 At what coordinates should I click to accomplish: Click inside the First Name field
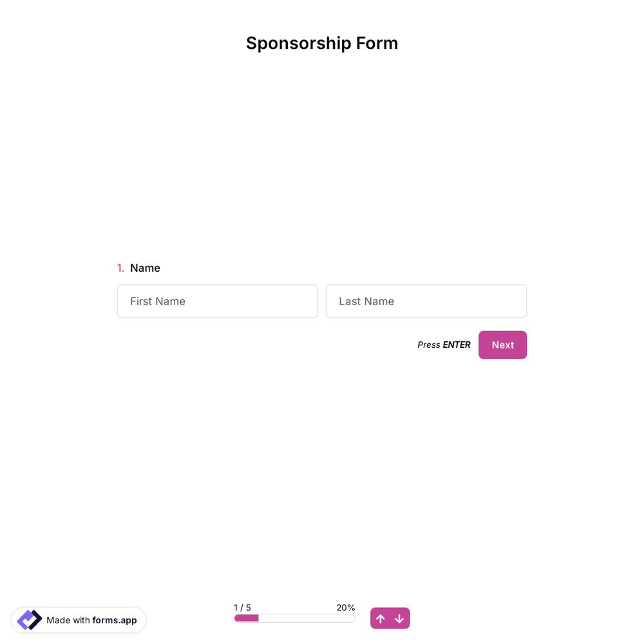pos(217,301)
